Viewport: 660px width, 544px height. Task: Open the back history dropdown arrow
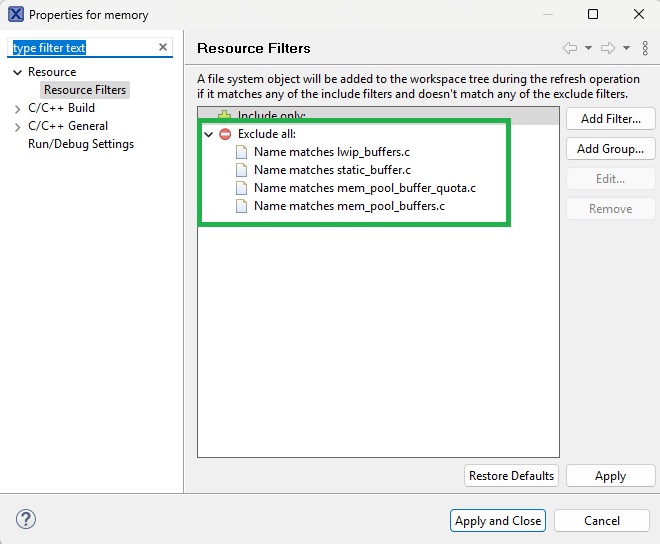588,48
